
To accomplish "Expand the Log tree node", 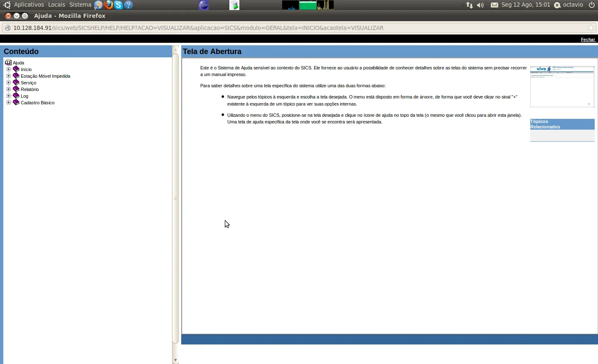I will tap(8, 96).
